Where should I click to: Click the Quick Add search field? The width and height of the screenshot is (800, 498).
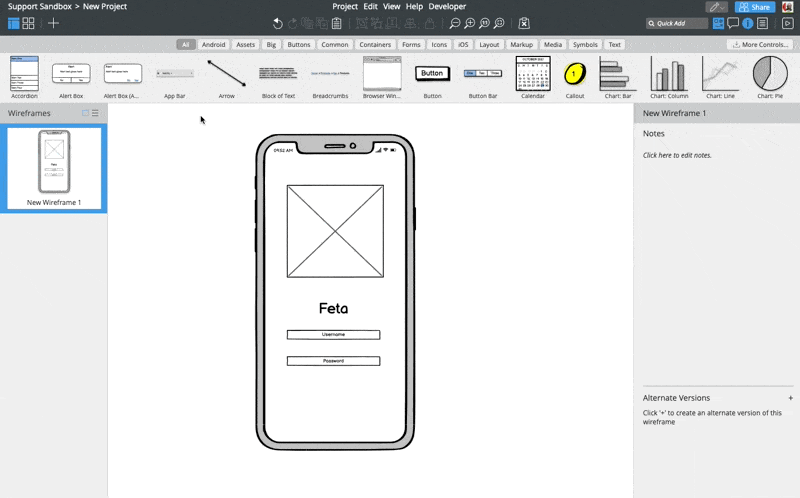tap(677, 23)
